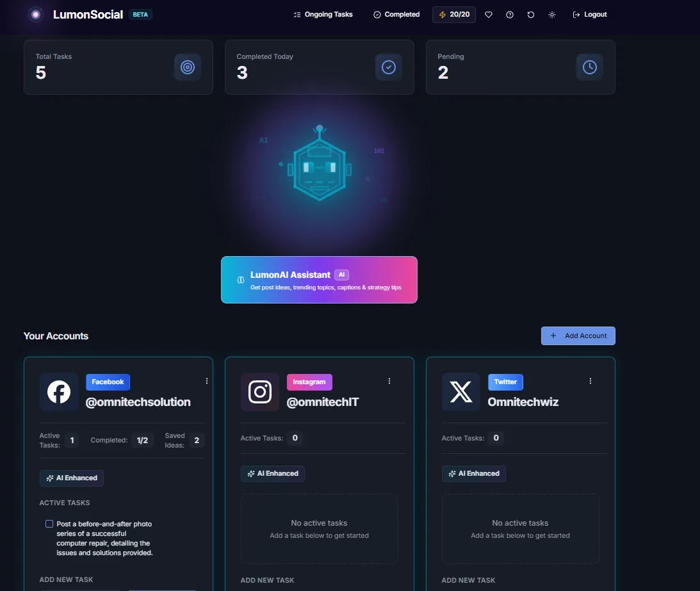Click the AI Enhanced badge on Facebook card
Viewport: 700px width, 591px height.
[72, 478]
